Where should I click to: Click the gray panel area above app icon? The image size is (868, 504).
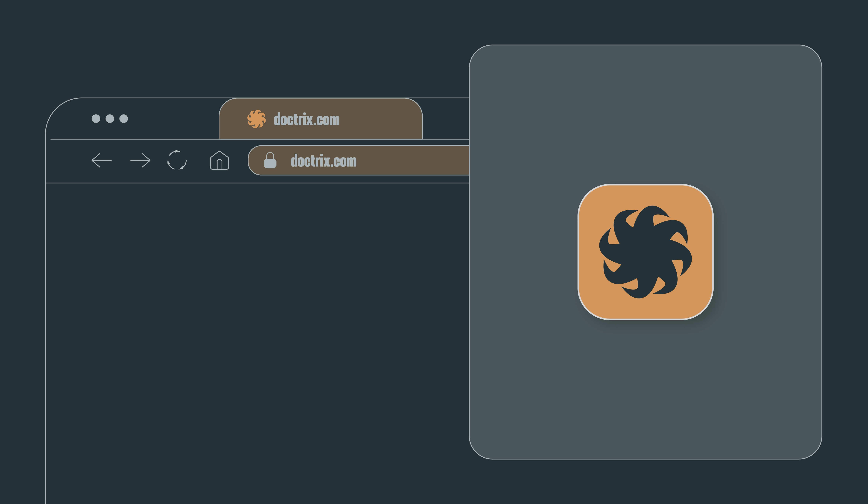pyautogui.click(x=645, y=114)
